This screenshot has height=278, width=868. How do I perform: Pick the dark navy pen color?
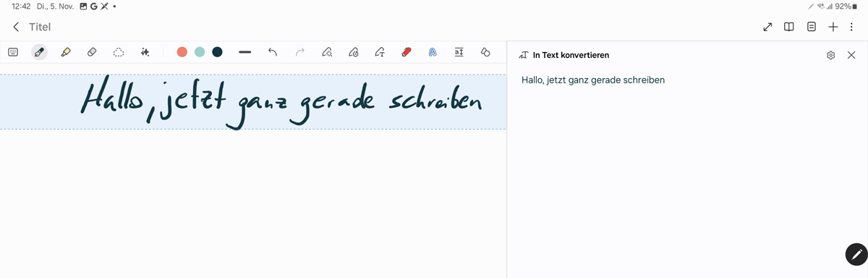click(217, 52)
